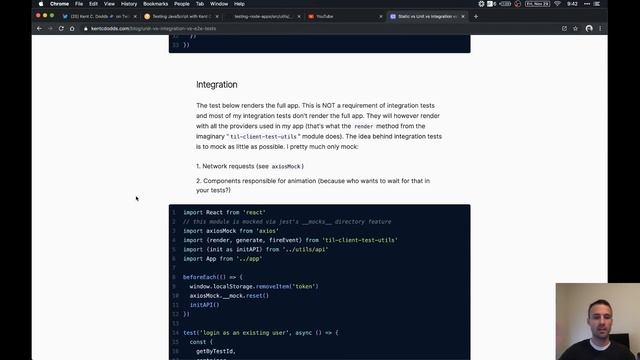Switch to the YouTube tab
This screenshot has height=360, width=640.
pos(345,16)
